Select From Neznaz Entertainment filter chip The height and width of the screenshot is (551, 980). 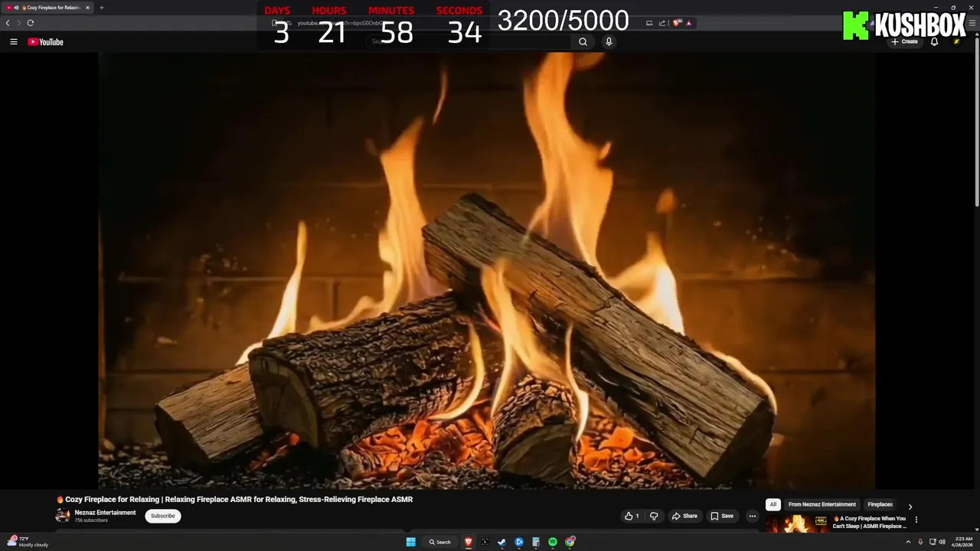click(822, 504)
